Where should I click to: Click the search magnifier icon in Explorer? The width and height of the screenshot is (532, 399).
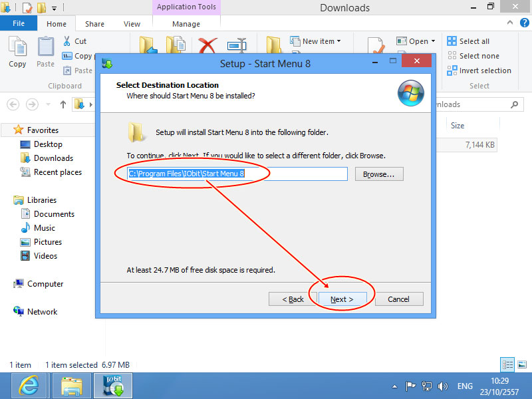(x=514, y=104)
